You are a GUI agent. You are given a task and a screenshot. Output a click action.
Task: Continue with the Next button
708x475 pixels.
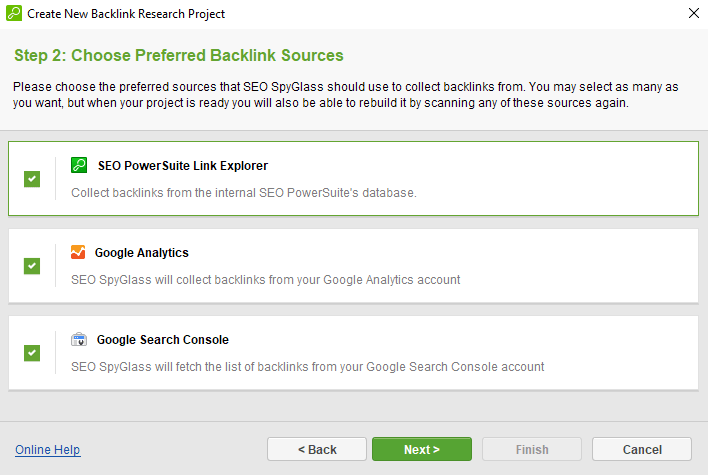point(422,449)
